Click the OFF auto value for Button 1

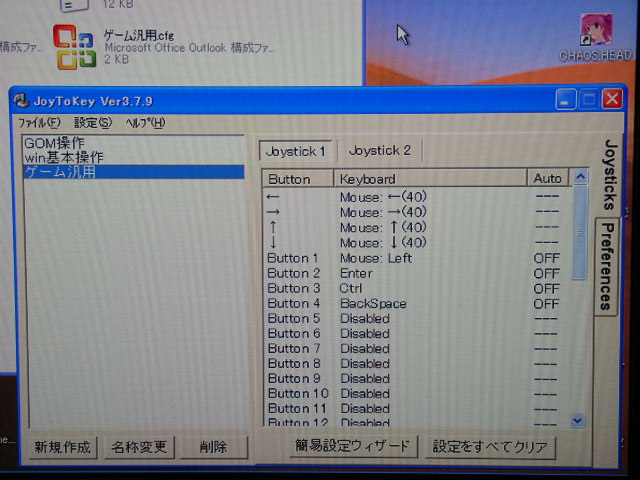tap(547, 258)
